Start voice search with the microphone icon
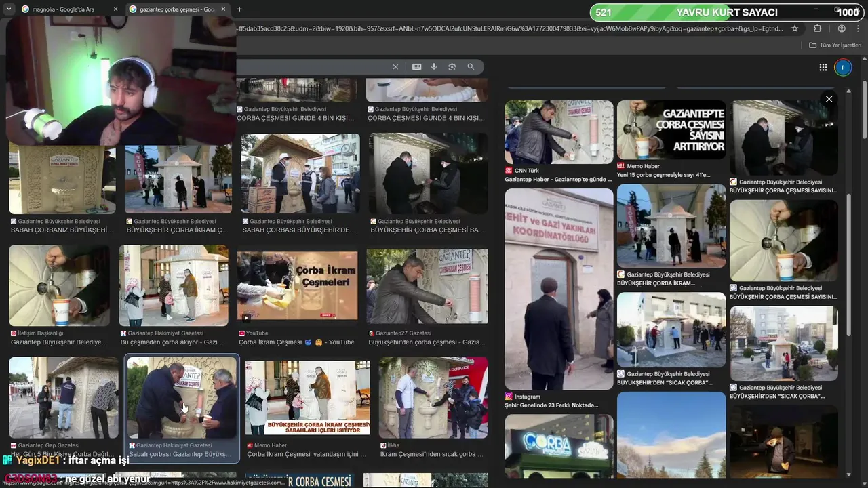Screen dimensions: 868x488 pyautogui.click(x=434, y=67)
